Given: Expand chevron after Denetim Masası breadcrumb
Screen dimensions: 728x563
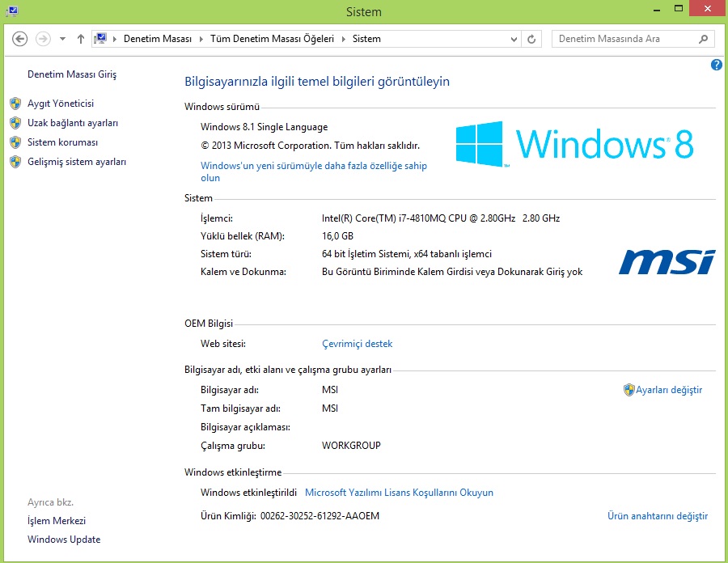Looking at the screenshot, I should (x=201, y=39).
